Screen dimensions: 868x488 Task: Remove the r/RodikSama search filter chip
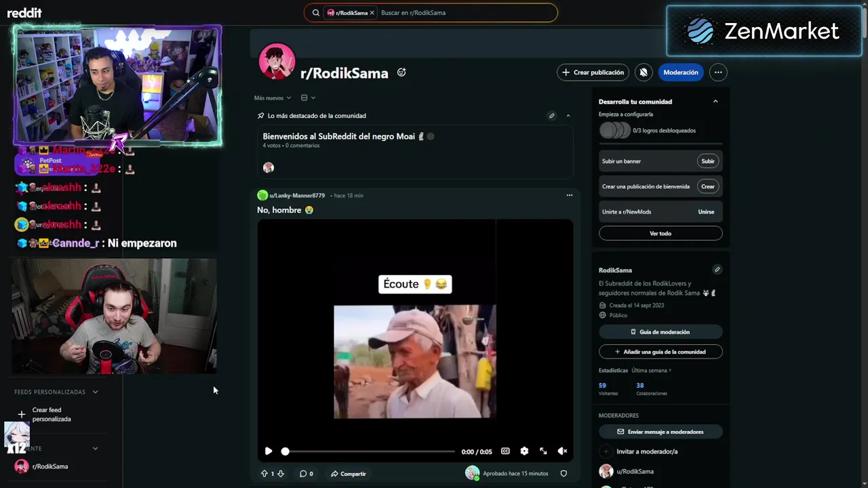tap(372, 13)
